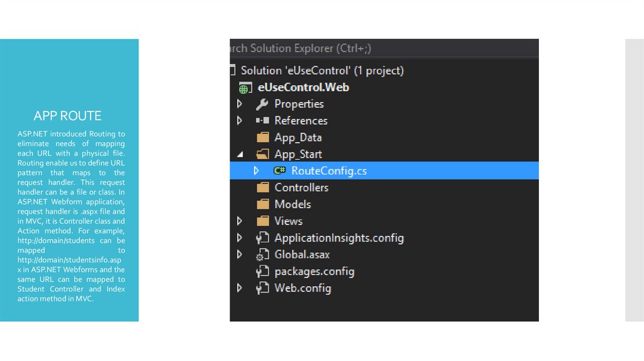Click the Properties wrench icon
Screen dimensions: 644x361
pyautogui.click(x=262, y=104)
